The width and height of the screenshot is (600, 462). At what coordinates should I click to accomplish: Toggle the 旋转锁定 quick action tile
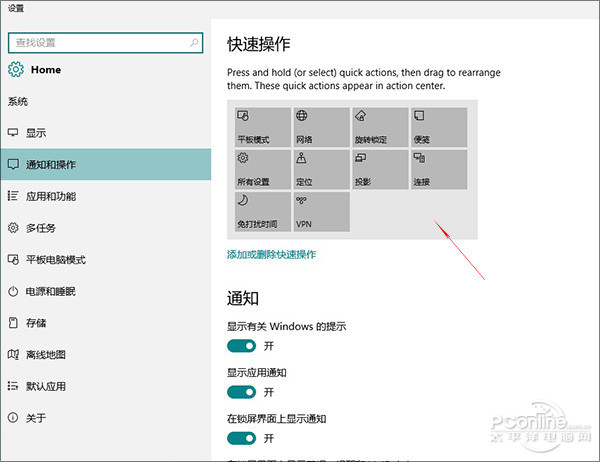click(x=380, y=127)
